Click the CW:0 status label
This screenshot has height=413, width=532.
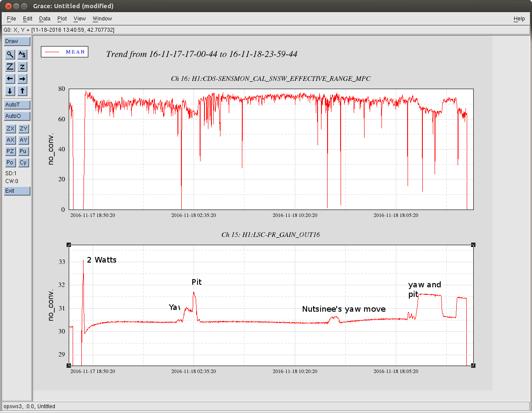point(12,181)
